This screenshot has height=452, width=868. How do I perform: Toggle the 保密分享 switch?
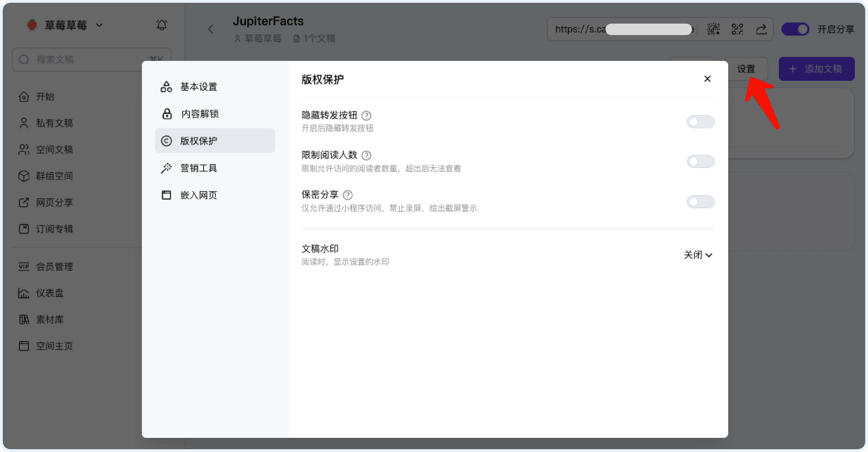(x=700, y=202)
